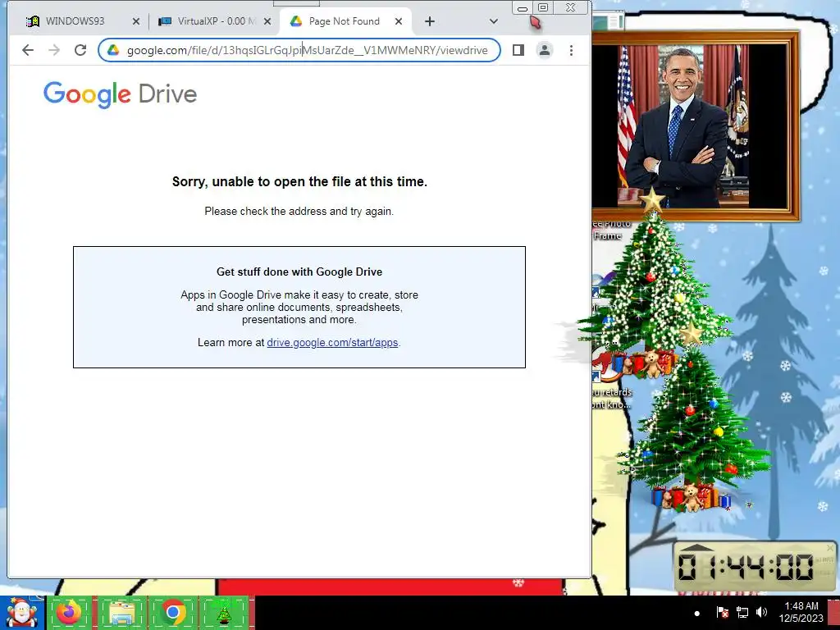The height and width of the screenshot is (630, 840).
Task: Click 'Please check the address and try again.' text
Action: click(299, 212)
